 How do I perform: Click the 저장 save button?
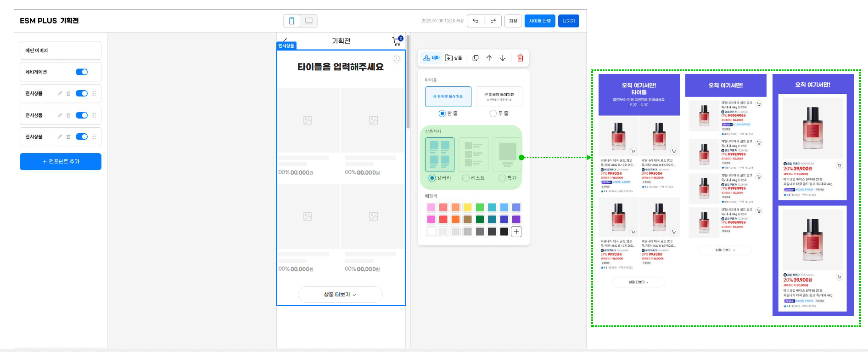[x=513, y=21]
